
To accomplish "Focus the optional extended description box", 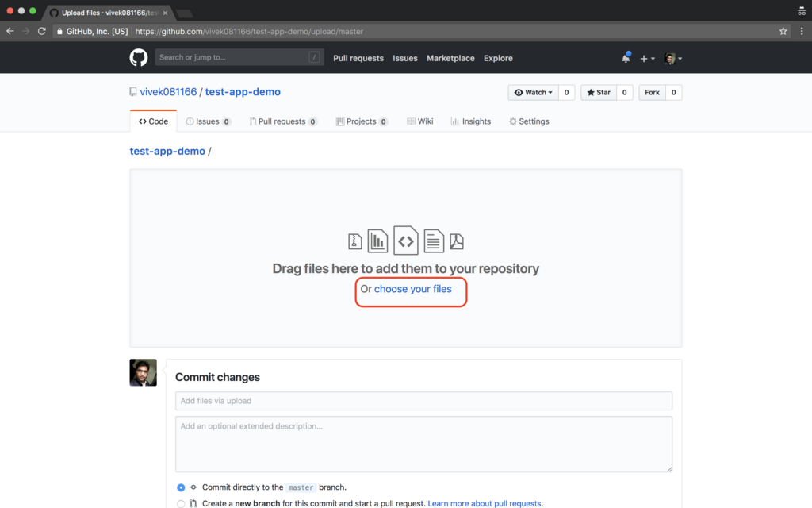I will pos(423,444).
